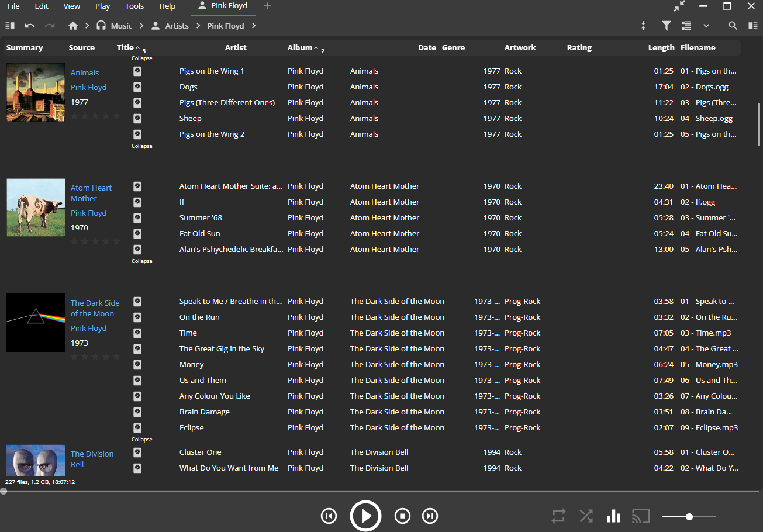Viewport: 763px width, 532px height.
Task: Expand the breadcrumb arrow after Pink Floyd
Action: pyautogui.click(x=254, y=26)
